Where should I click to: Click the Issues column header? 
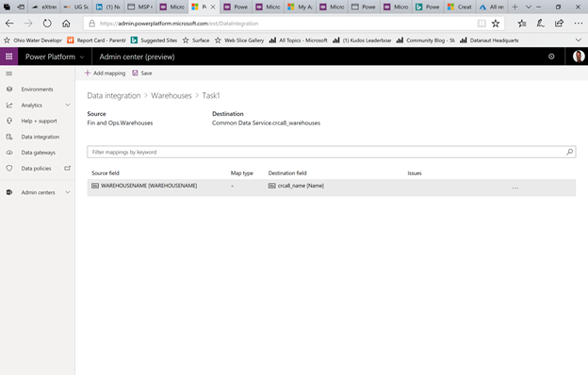coord(415,173)
